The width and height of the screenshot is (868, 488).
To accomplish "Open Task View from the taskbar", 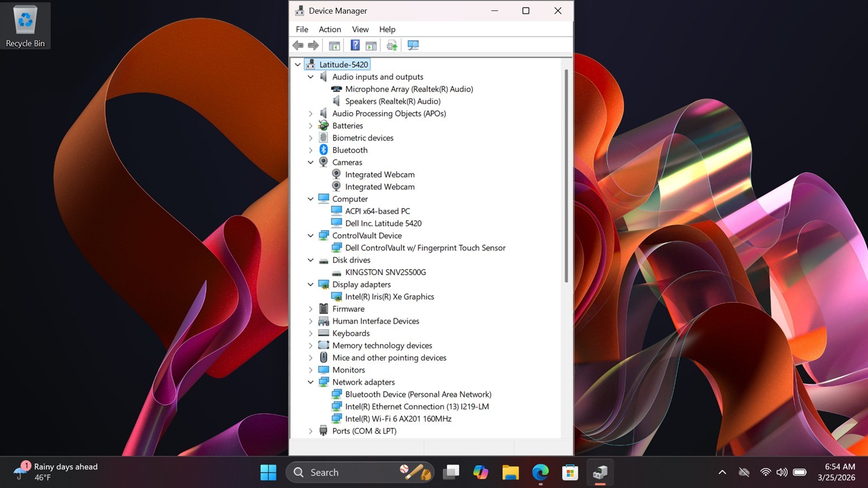I will (451, 472).
